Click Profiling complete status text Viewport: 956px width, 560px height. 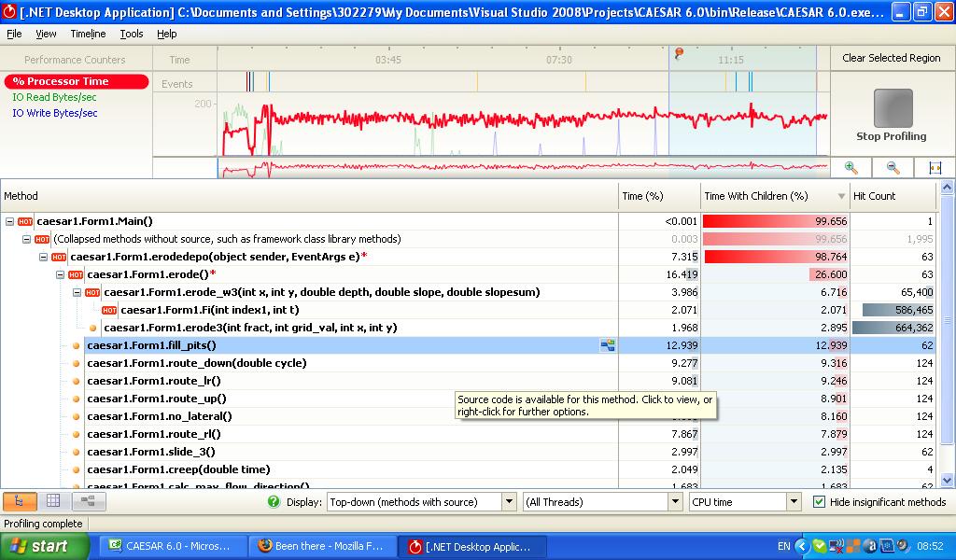[x=43, y=524]
